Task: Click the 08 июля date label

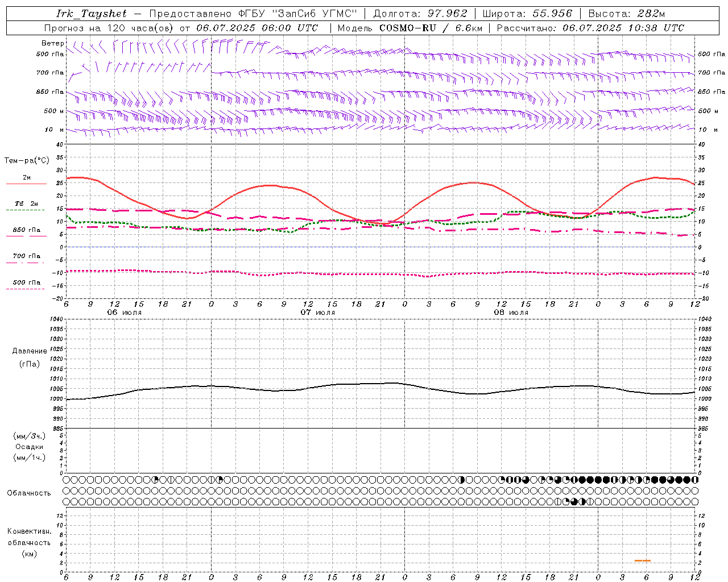Action: [x=511, y=313]
